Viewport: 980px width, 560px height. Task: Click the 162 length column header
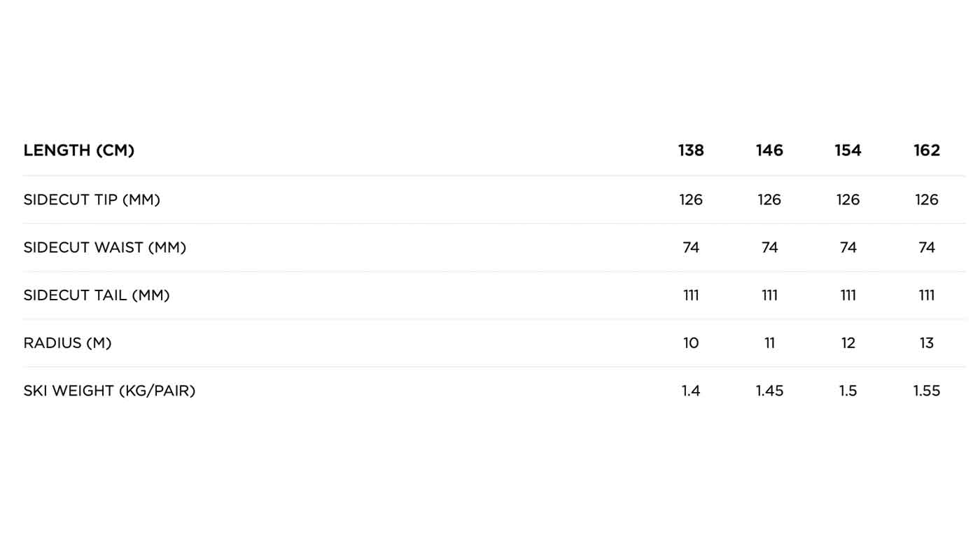coord(927,150)
